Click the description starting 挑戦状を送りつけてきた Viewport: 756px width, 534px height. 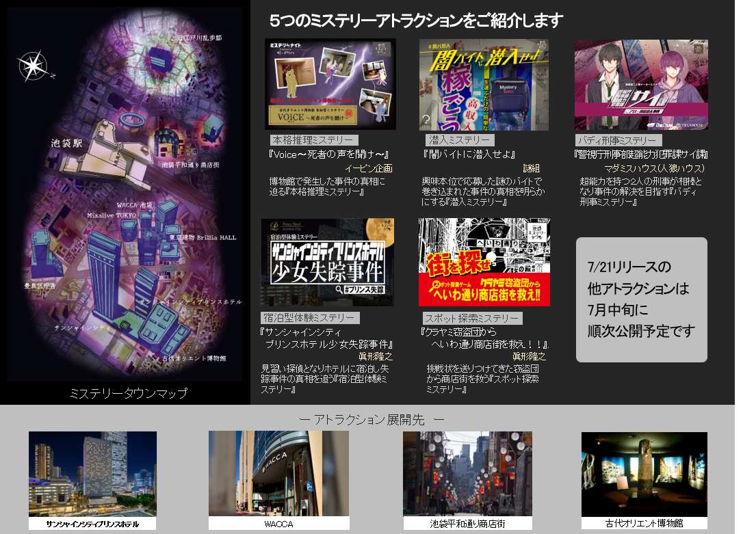pos(482,379)
